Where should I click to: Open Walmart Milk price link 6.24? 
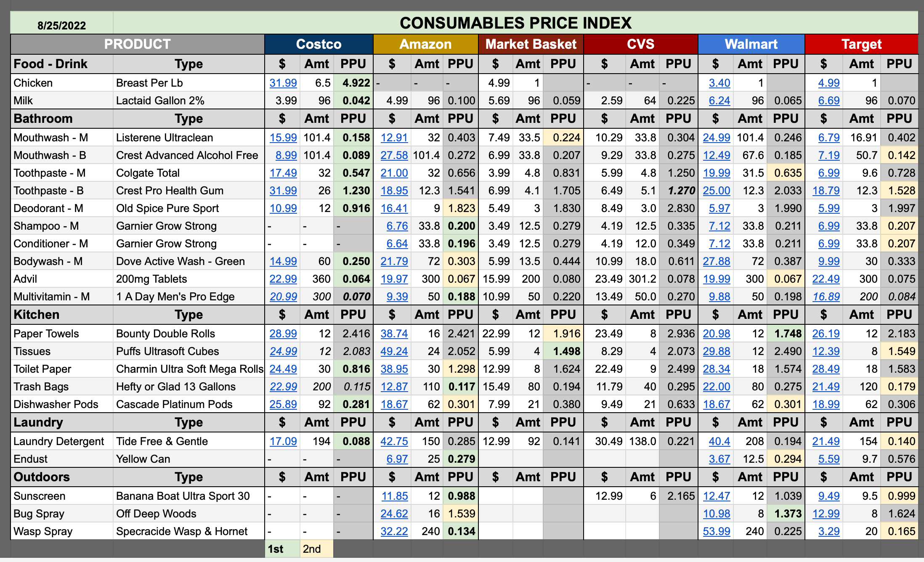pyautogui.click(x=719, y=101)
